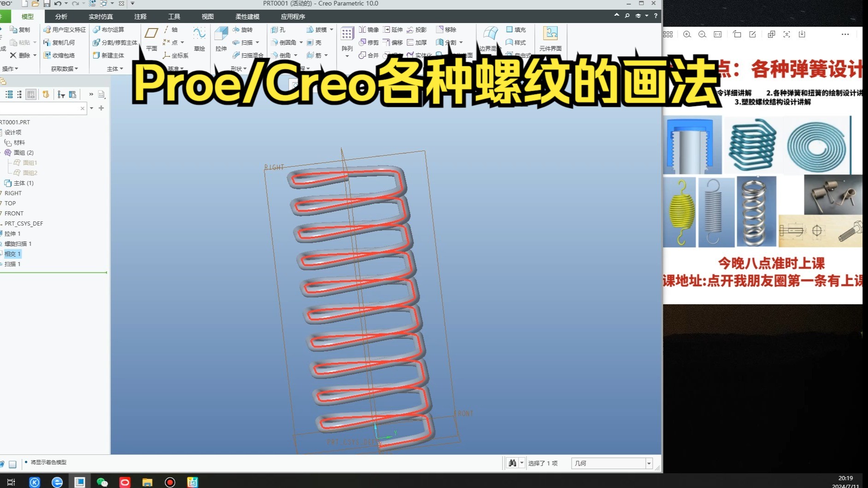Select the 布尔运算 tool
This screenshot has width=868, height=488.
click(x=109, y=29)
